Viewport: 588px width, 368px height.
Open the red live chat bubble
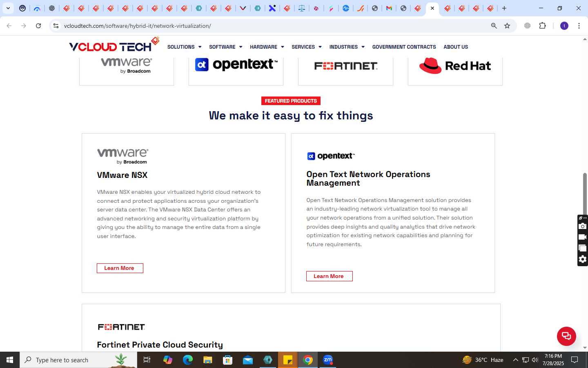tap(566, 336)
